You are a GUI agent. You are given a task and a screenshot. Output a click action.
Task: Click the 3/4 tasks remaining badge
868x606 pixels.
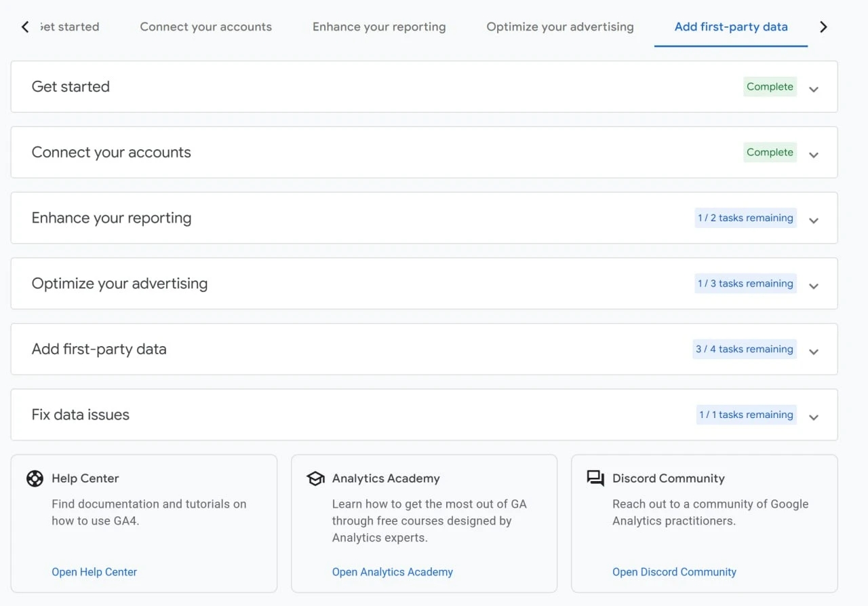(744, 349)
